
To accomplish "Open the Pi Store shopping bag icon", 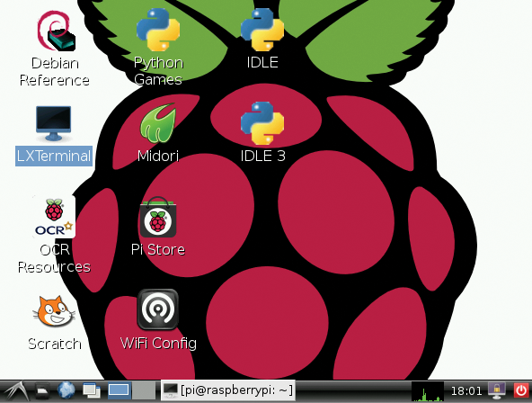I will click(158, 217).
